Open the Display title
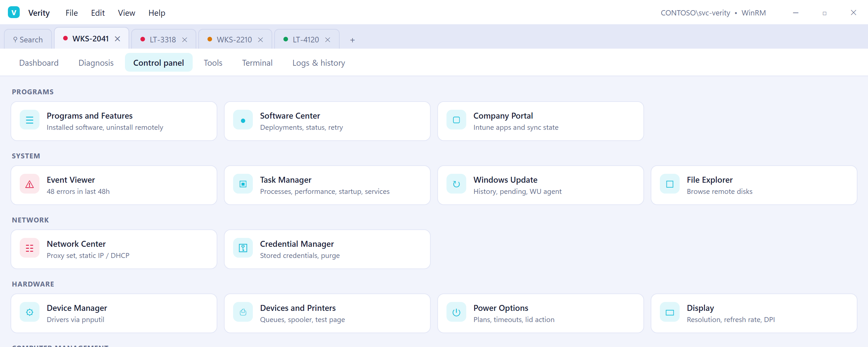 click(700, 308)
